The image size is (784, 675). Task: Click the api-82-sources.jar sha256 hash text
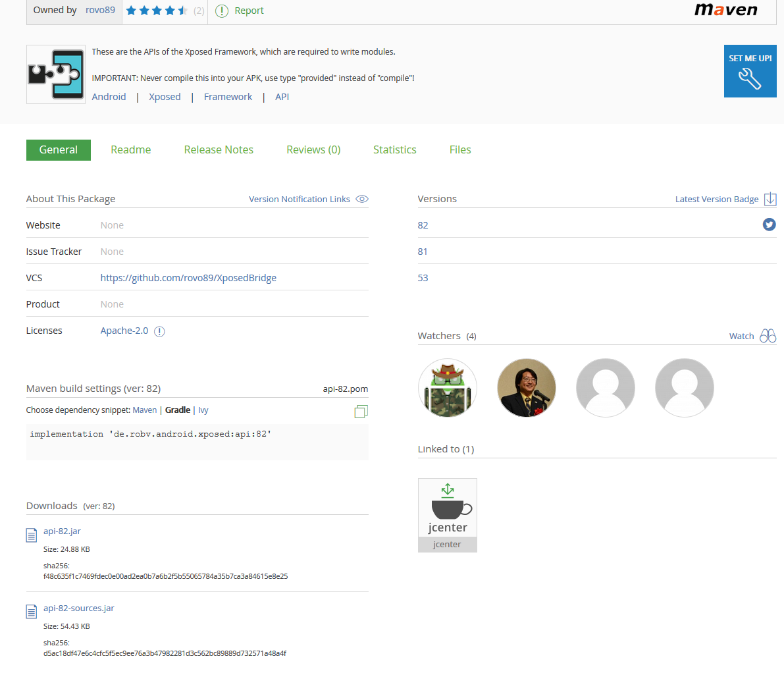point(165,653)
